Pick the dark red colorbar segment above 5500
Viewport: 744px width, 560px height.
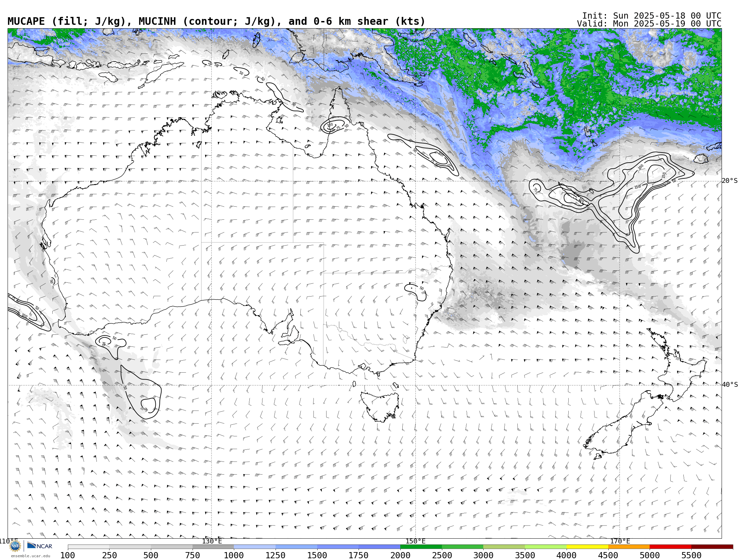coord(712,547)
